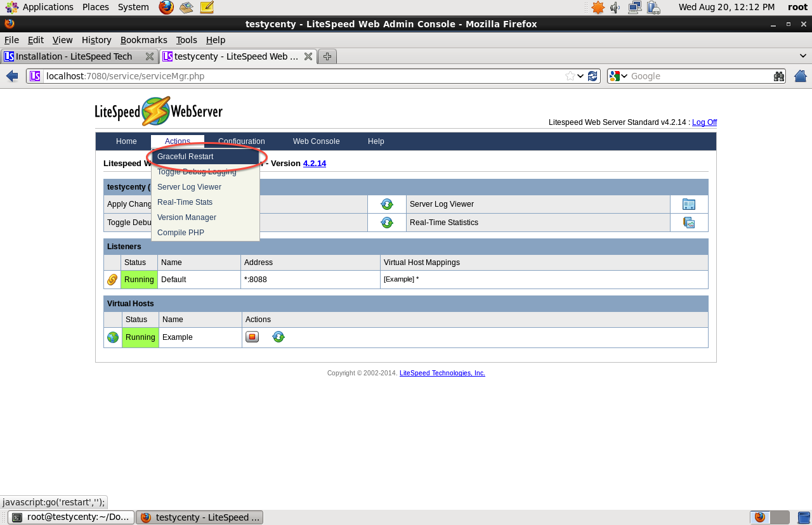Open the Firefox Bookmarks menu
Viewport: 812px width, 525px height.
144,40
